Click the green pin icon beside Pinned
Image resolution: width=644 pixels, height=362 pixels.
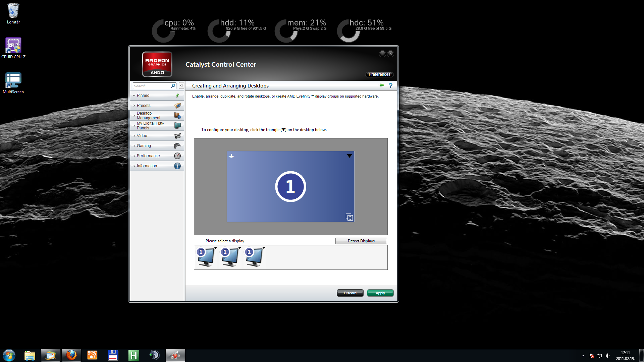click(x=177, y=96)
